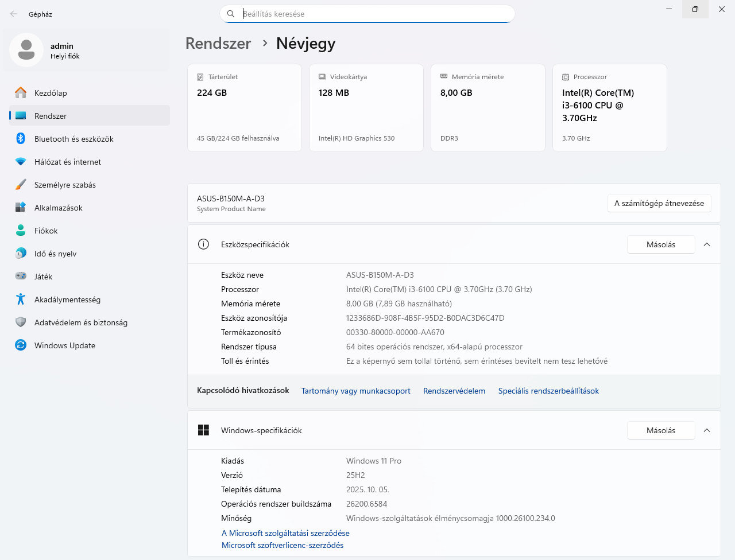Click A számítógép átnevezése button
This screenshot has width=735, height=560.
(x=659, y=203)
